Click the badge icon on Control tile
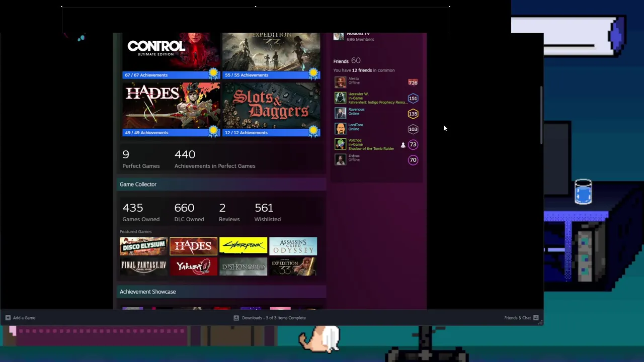This screenshot has width=644, height=362. [x=213, y=73]
